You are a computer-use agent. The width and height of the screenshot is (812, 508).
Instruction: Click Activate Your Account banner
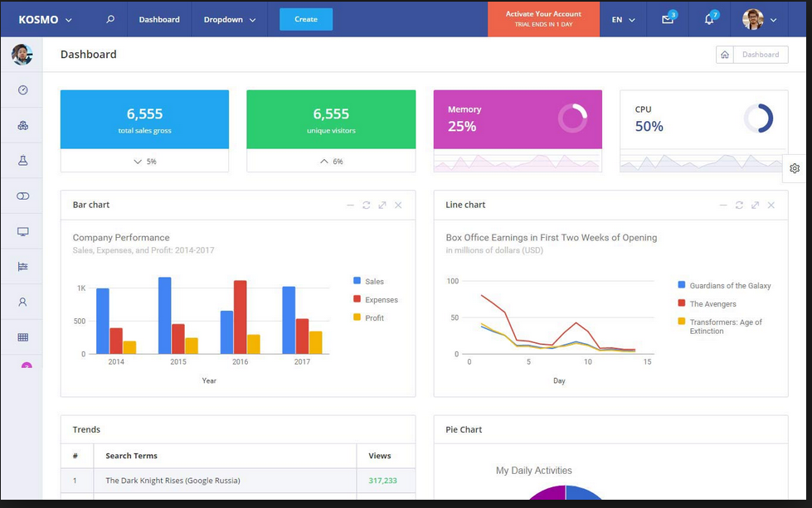[x=543, y=18]
